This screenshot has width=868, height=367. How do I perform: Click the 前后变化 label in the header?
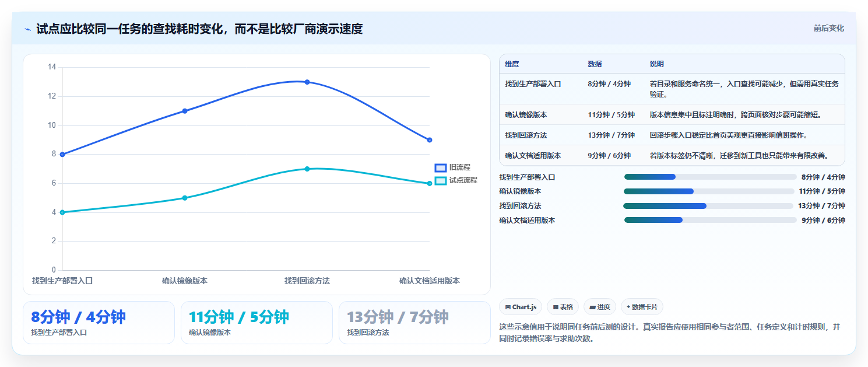829,29
